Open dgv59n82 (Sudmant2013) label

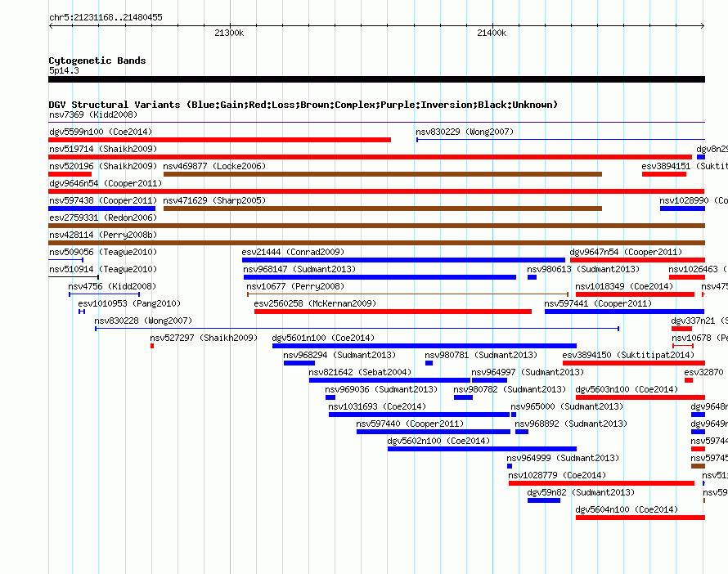(581, 492)
